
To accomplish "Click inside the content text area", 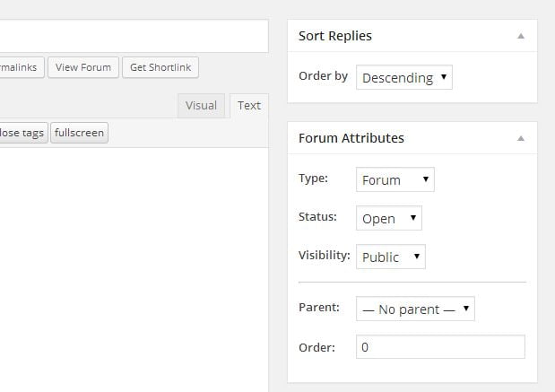I will 134,269.
